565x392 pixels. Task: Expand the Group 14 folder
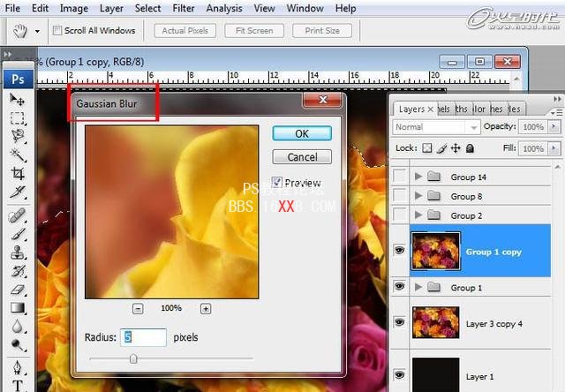(418, 177)
